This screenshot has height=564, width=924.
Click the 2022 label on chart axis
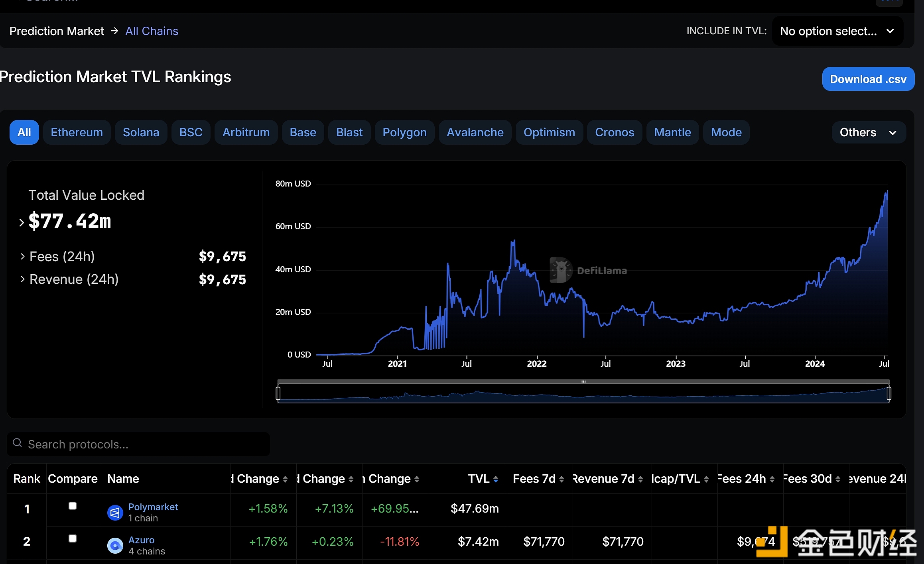[x=537, y=364]
